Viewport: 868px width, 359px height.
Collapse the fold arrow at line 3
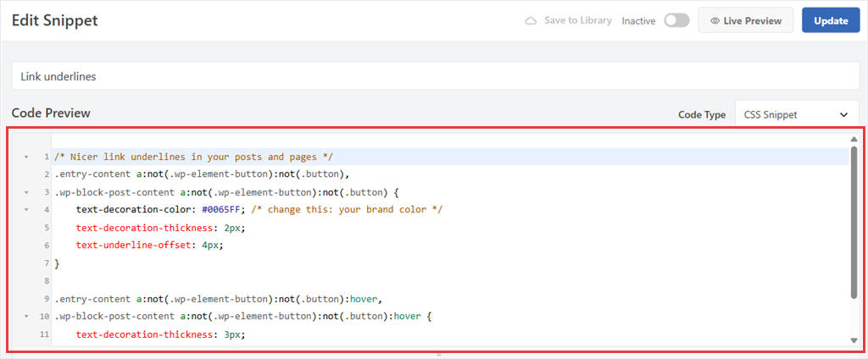(x=25, y=193)
